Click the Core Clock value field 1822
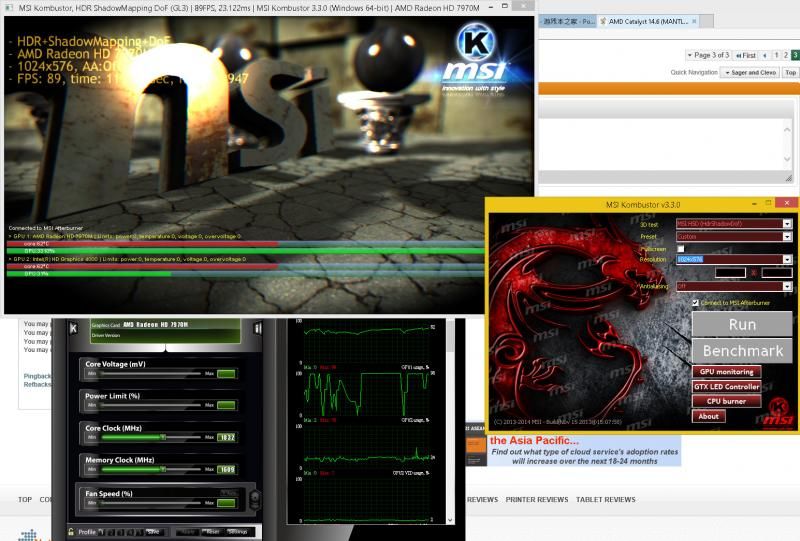The width and height of the screenshot is (800, 541). (227, 437)
